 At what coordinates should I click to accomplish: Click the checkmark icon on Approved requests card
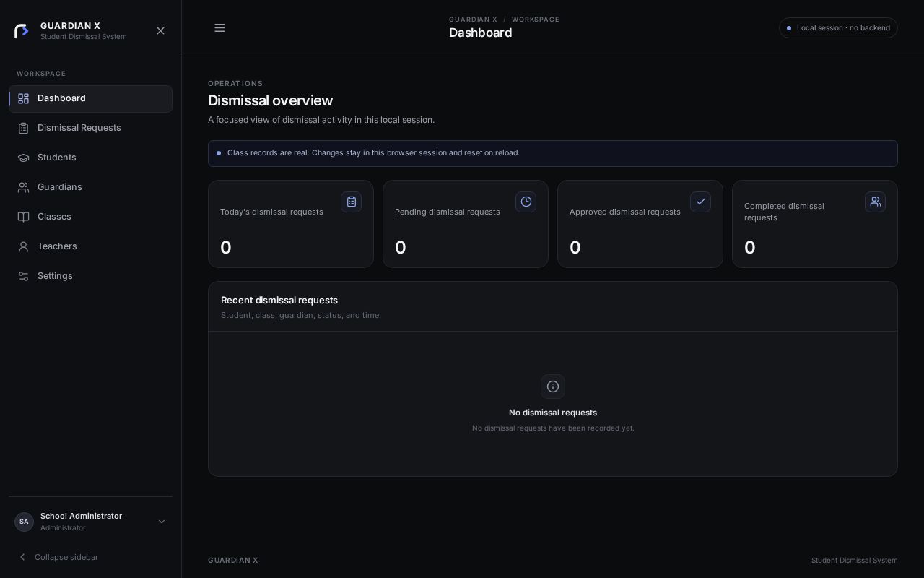click(x=700, y=202)
